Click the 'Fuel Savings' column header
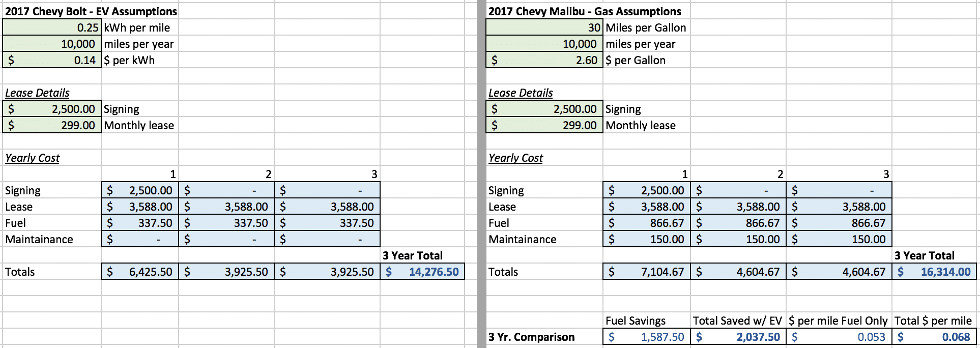This screenshot has width=980, height=348. pyautogui.click(x=636, y=321)
